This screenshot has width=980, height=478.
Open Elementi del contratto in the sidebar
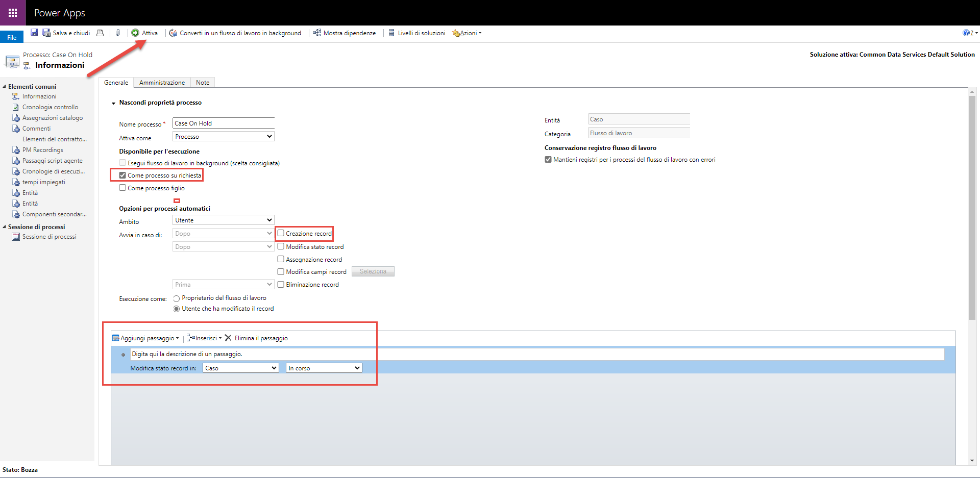point(54,139)
